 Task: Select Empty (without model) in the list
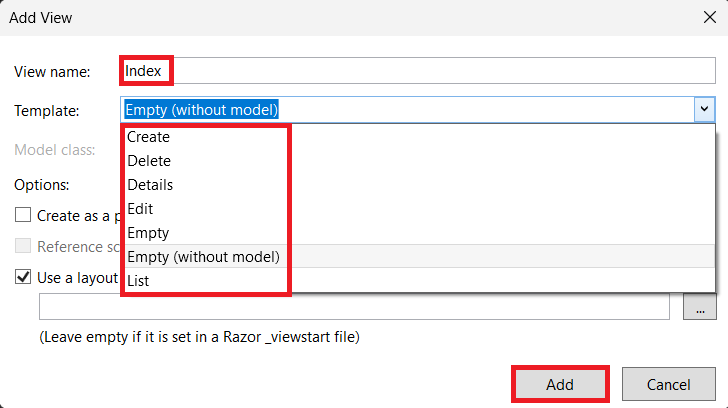(203, 257)
